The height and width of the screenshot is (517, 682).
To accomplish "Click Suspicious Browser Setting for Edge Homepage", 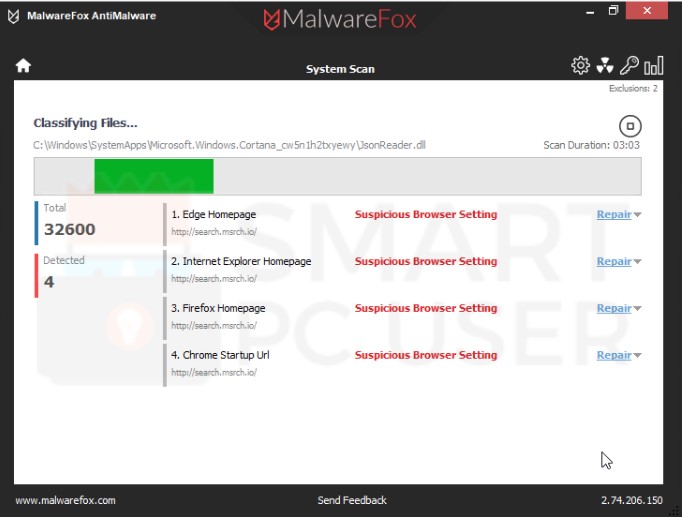I will 426,214.
